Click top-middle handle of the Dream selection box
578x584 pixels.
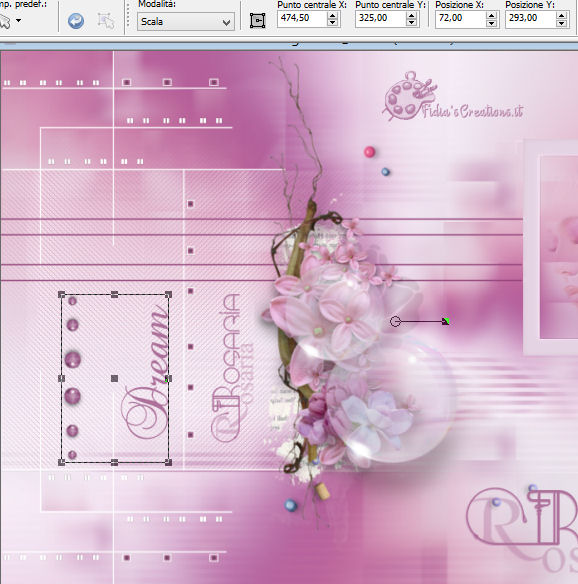[114, 295]
